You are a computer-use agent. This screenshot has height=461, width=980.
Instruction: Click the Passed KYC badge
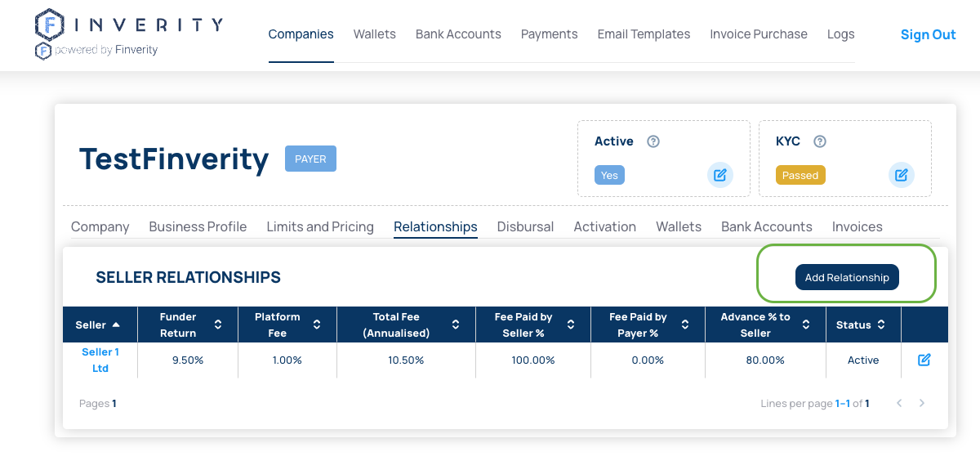pos(800,175)
